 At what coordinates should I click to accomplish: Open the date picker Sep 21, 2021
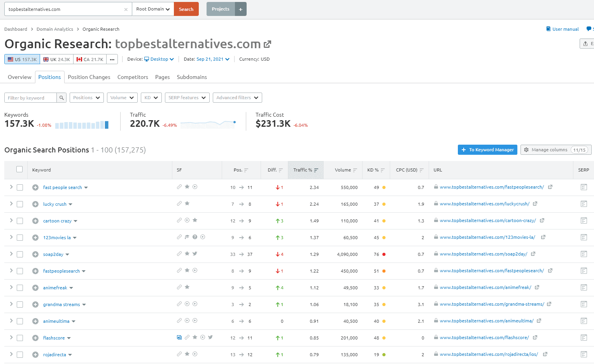[213, 59]
